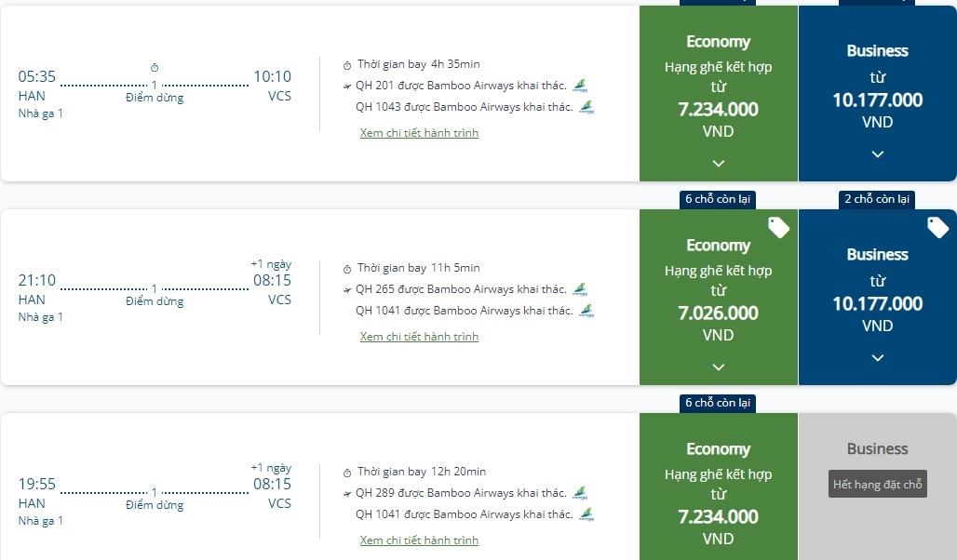Click stopwatch icon above 05:35 flight stop
The image size is (957, 560).
[155, 67]
